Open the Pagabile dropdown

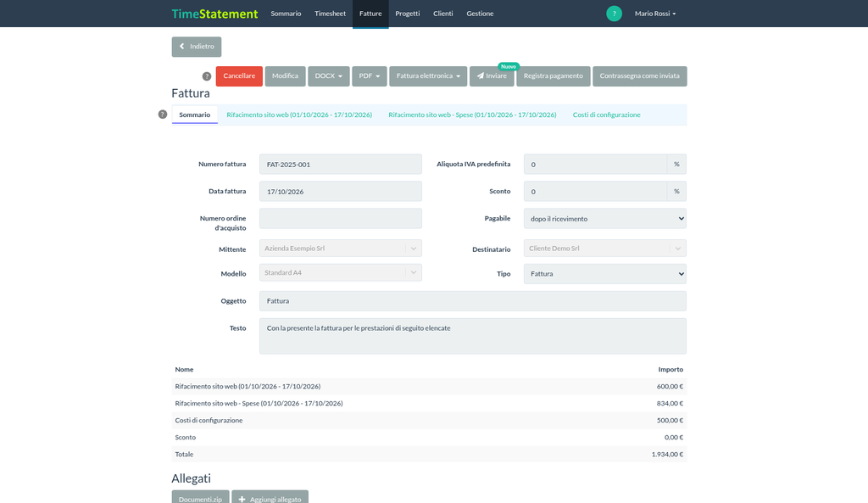click(x=605, y=218)
